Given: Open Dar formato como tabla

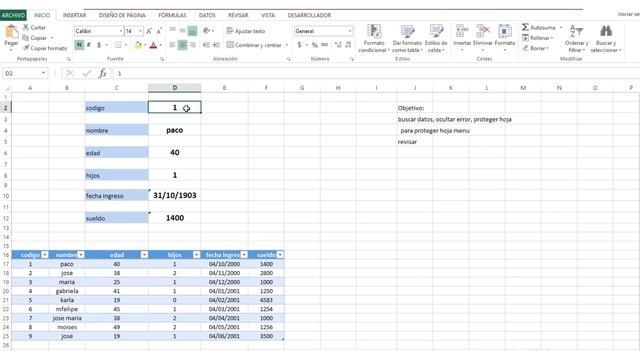Looking at the screenshot, I should [407, 38].
